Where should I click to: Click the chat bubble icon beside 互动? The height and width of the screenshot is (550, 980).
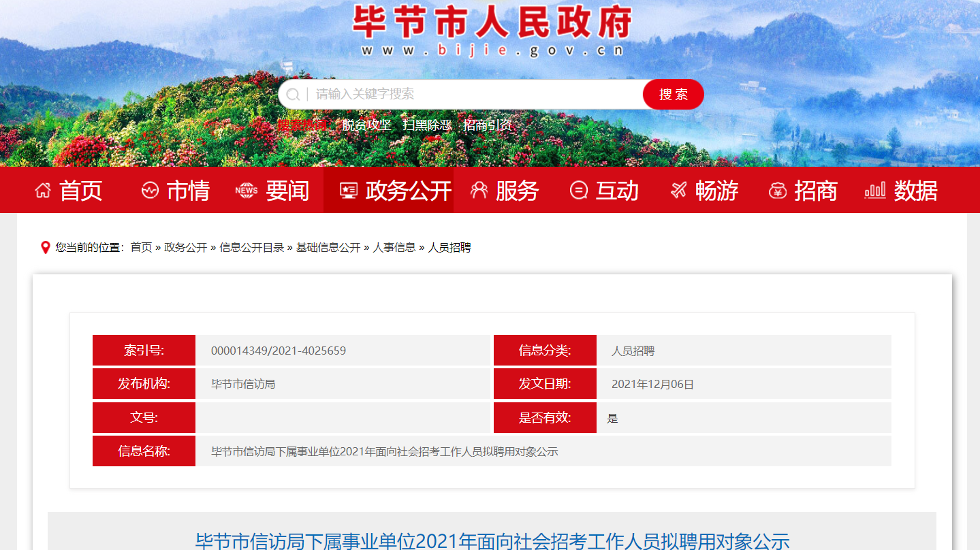pyautogui.click(x=579, y=191)
